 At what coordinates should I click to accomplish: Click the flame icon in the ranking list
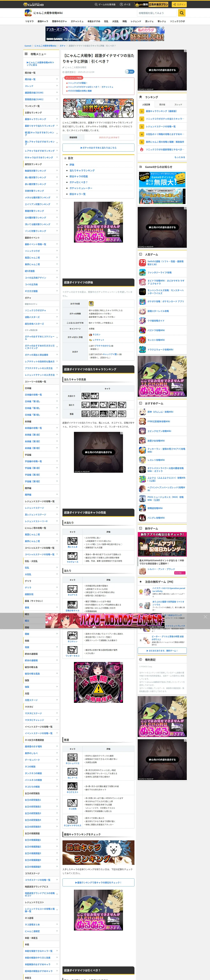(141, 149)
